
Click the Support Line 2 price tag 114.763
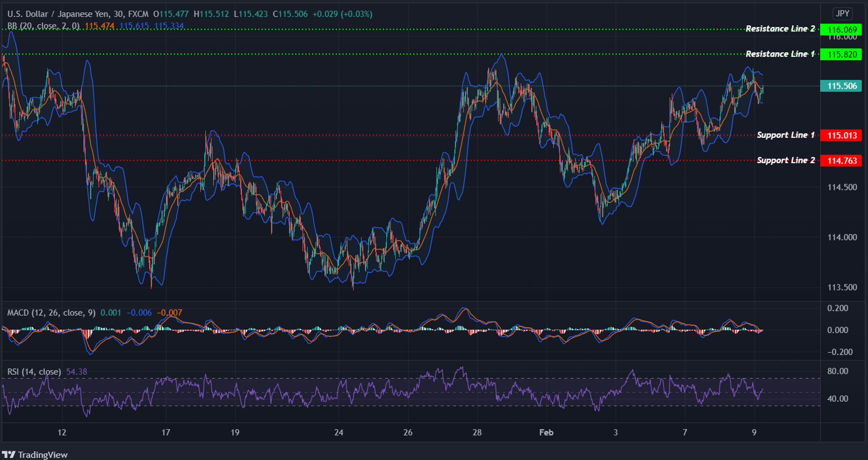point(841,160)
